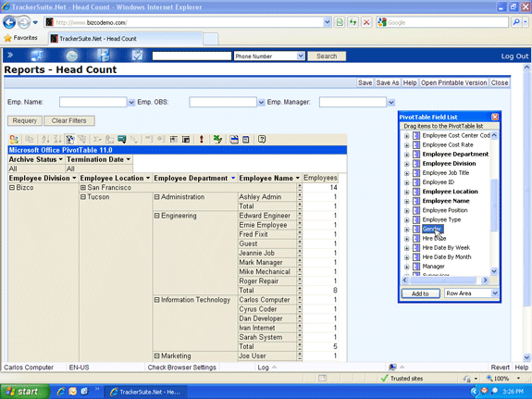This screenshot has height=399, width=532.
Task: Click the Favorites star icon
Action: click(7, 38)
